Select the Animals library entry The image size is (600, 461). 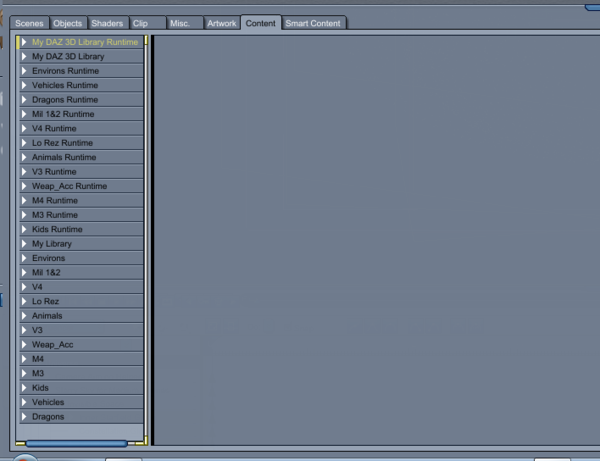point(82,316)
